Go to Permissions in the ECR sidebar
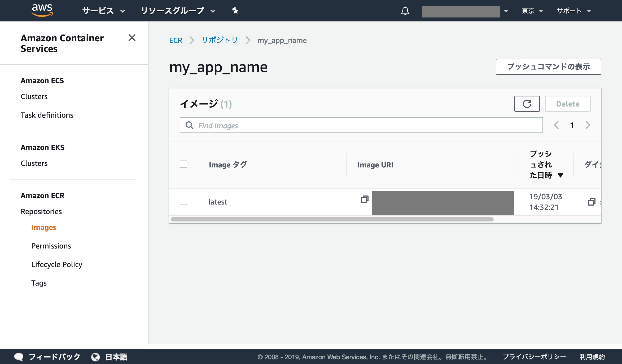622x364 pixels. [51, 246]
